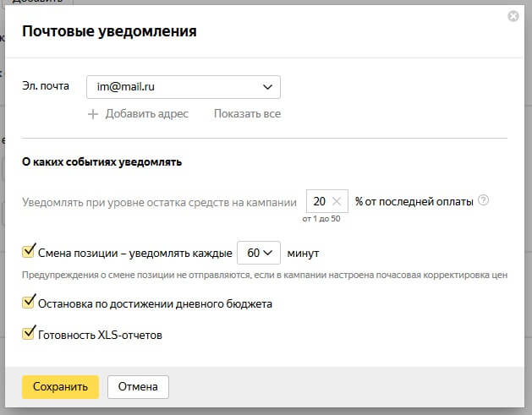Click the question mark help icon
Viewport: 532px width, 415px height.
coord(483,200)
